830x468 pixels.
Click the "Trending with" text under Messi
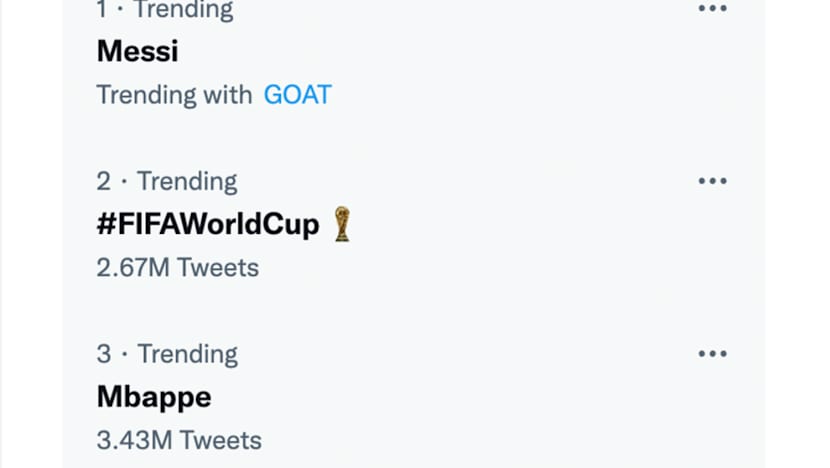click(x=174, y=95)
